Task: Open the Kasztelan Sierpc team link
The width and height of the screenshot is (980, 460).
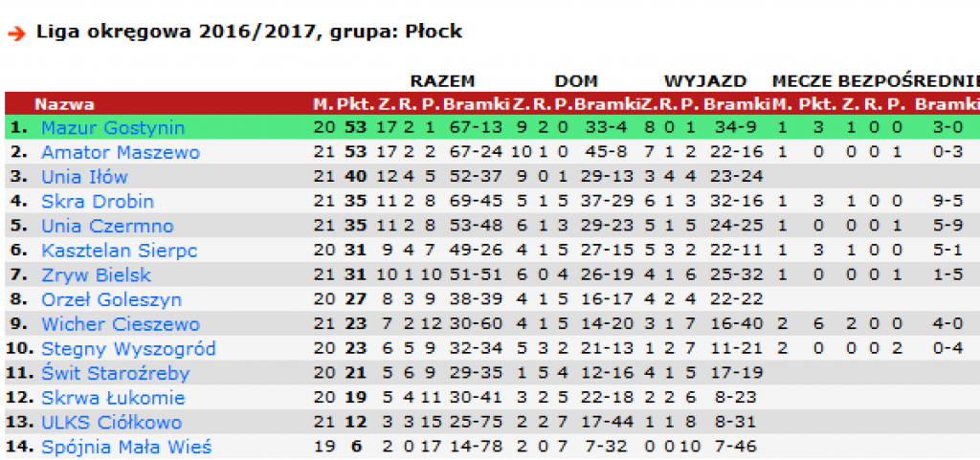Action: (120, 251)
